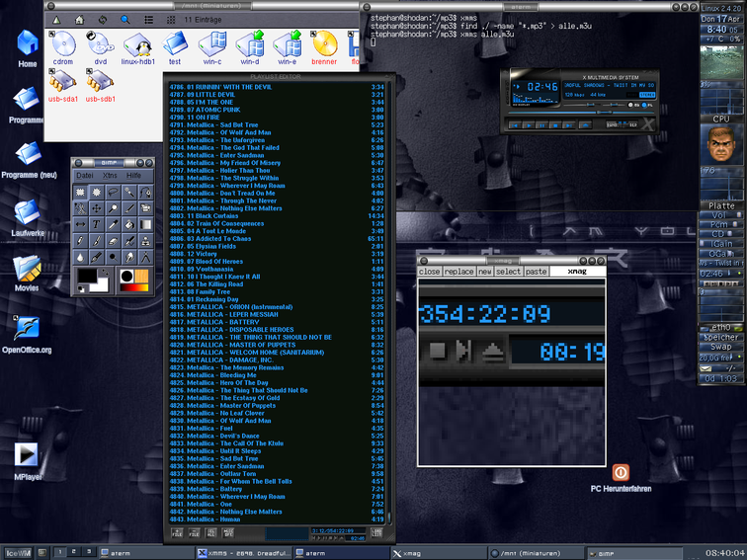Select the bucket fill tool in GIMP
The image size is (747, 560).
pos(129,224)
